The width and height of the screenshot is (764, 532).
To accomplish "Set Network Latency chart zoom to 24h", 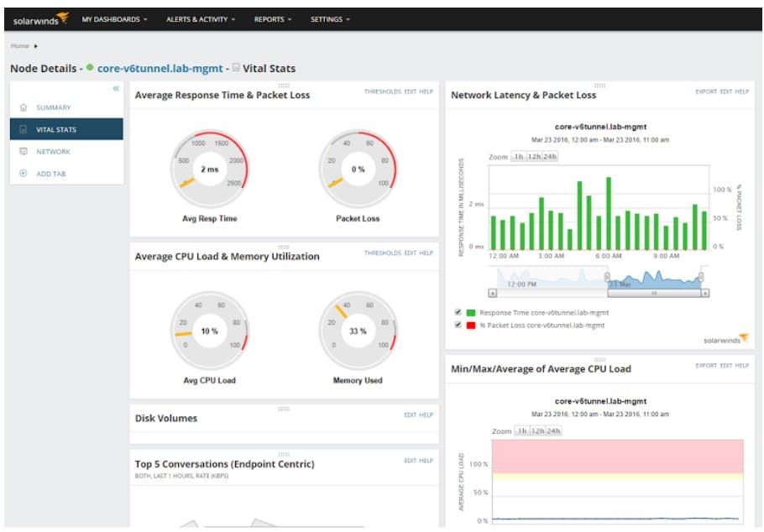I will point(550,156).
